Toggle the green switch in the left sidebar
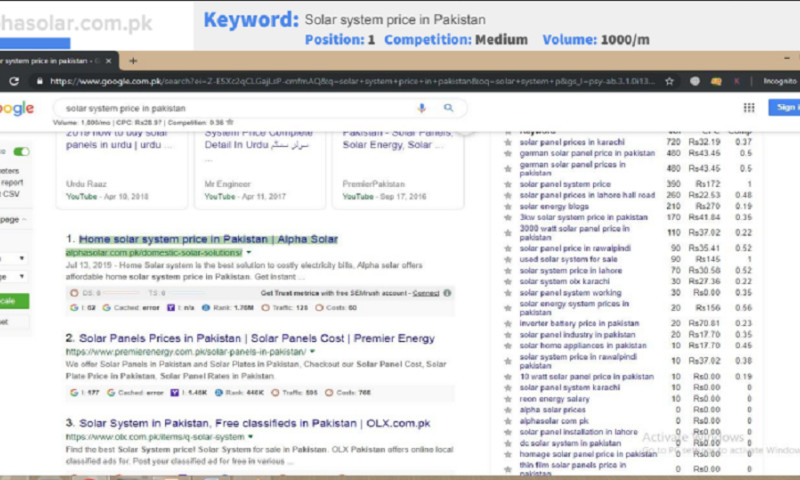Image resolution: width=800 pixels, height=480 pixels. pyautogui.click(x=20, y=152)
